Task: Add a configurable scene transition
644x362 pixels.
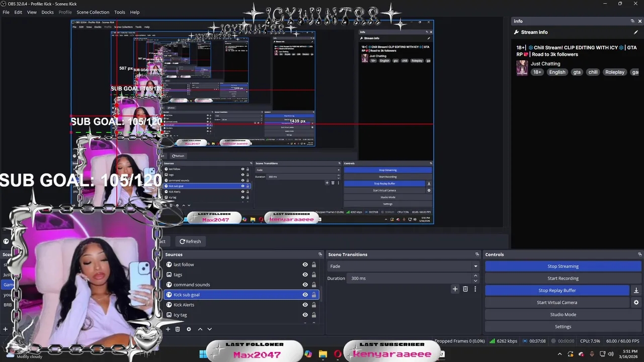Action: (x=455, y=289)
